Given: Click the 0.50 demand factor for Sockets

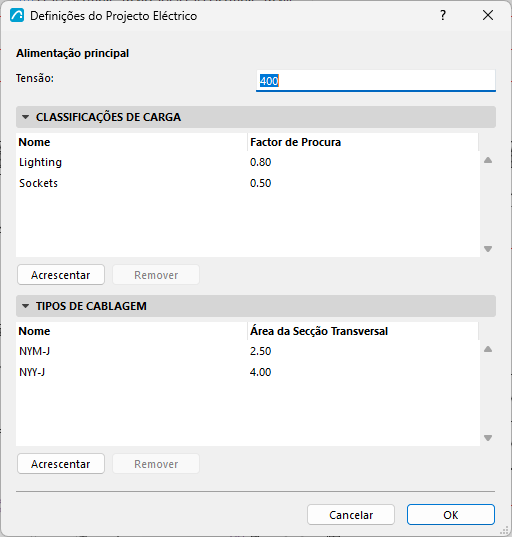Looking at the screenshot, I should click(260, 183).
